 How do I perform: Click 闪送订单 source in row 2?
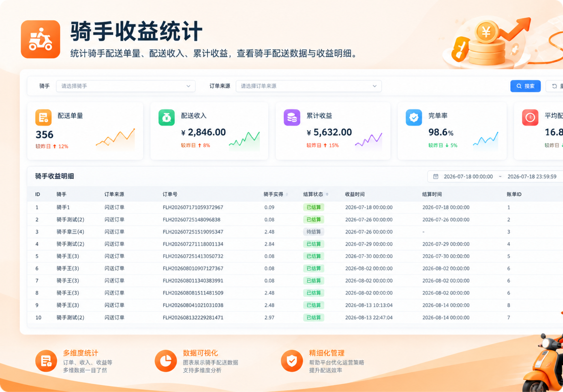coord(114,220)
